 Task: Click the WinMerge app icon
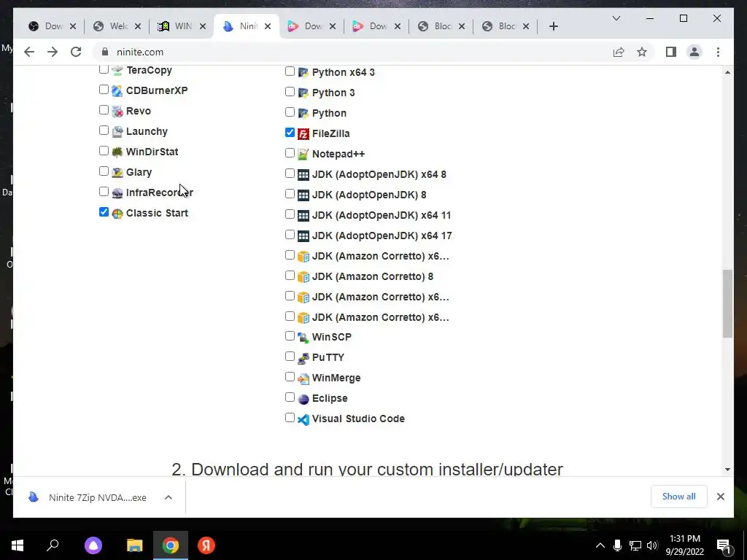point(303,378)
